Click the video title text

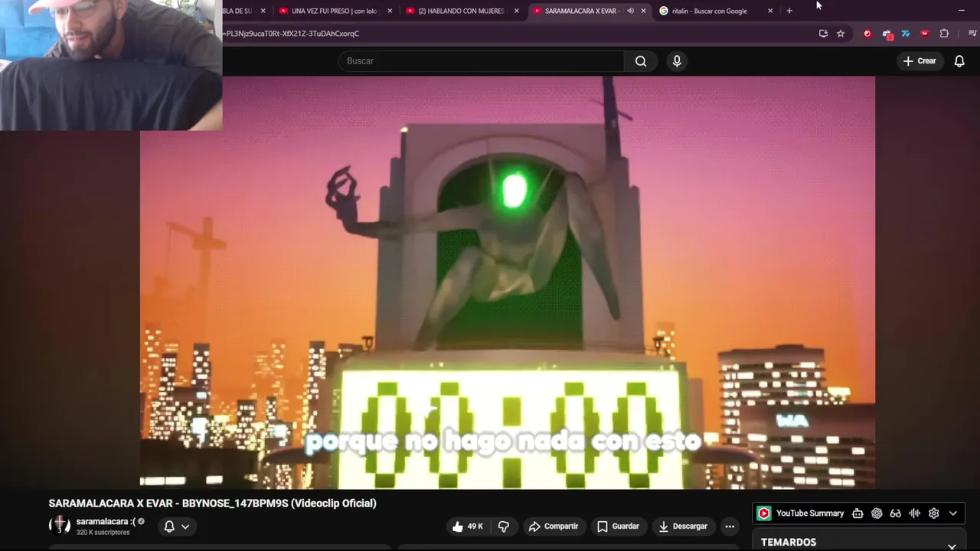[x=213, y=504]
